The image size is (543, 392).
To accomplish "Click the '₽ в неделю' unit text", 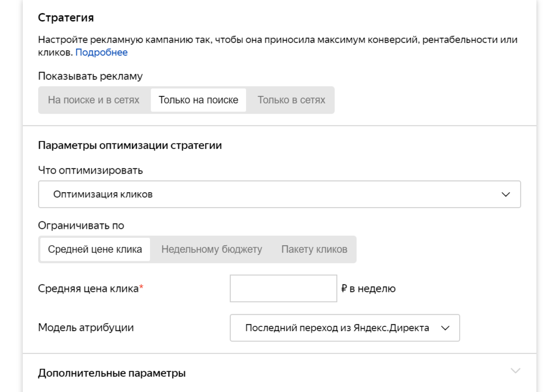I will point(369,289).
